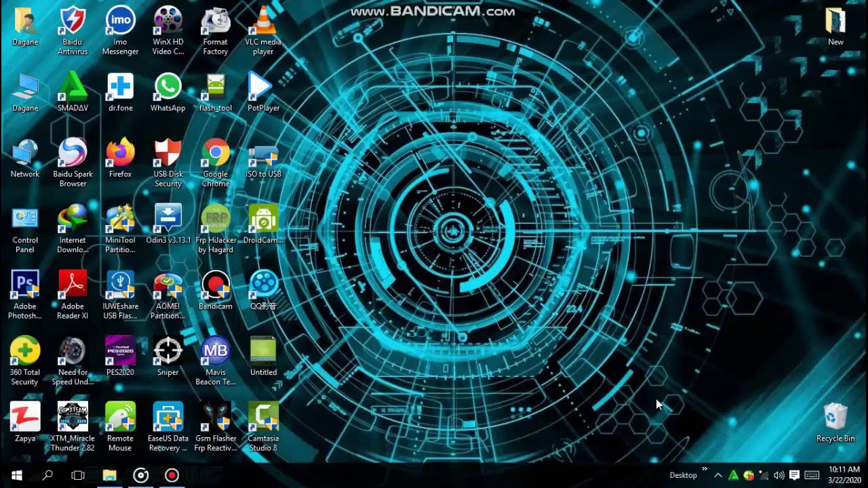Image resolution: width=868 pixels, height=488 pixels.
Task: Click the Desktop toolbar label
Action: (x=683, y=475)
